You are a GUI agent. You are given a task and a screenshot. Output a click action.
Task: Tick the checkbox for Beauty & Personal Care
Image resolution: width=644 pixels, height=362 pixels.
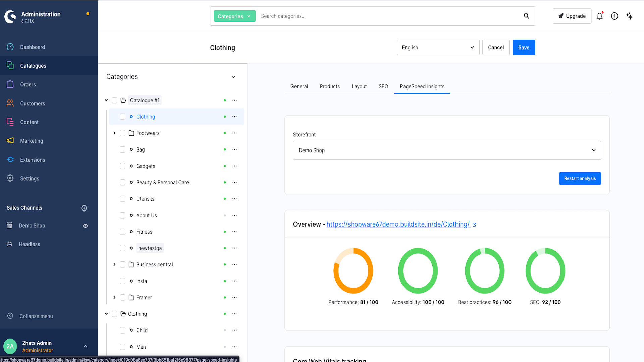pyautogui.click(x=123, y=182)
